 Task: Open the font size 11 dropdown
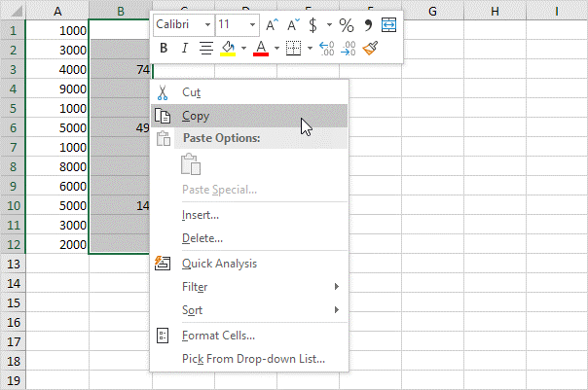point(250,24)
